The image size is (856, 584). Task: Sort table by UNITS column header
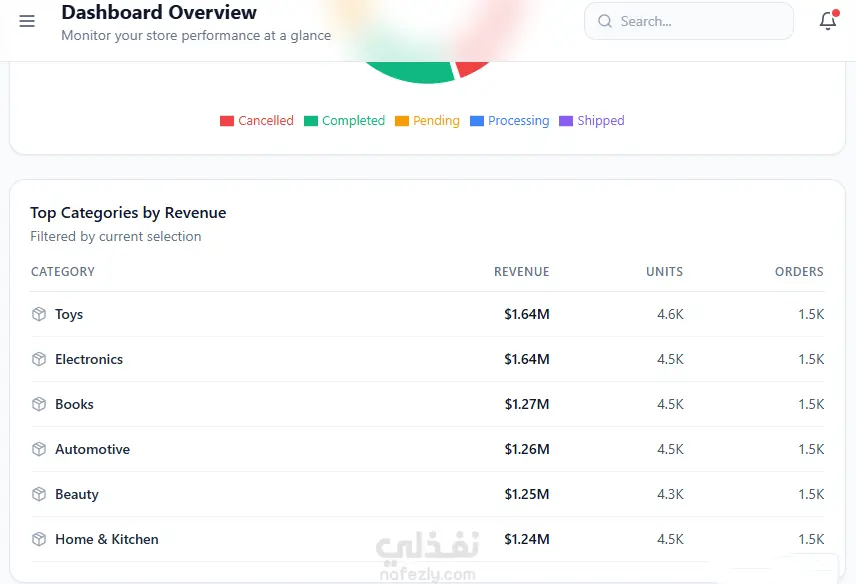[x=664, y=272]
